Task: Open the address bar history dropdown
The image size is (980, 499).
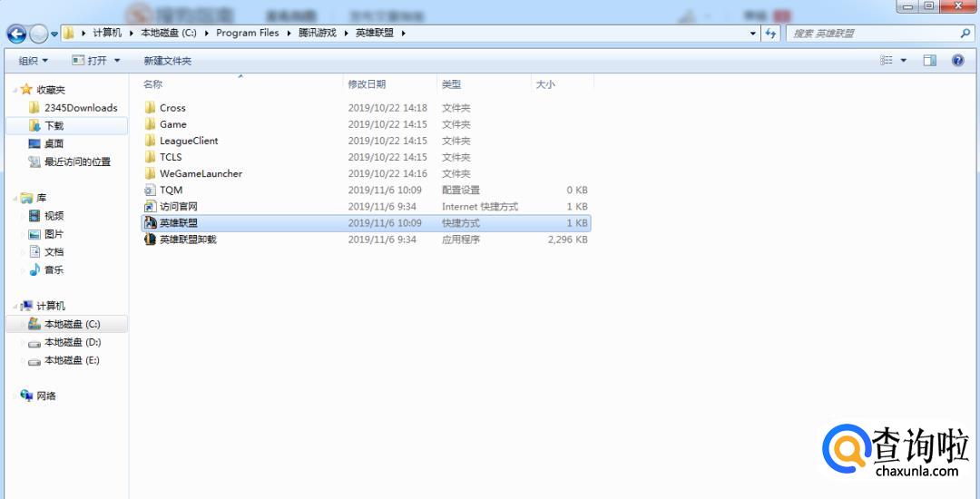Action: 753,33
